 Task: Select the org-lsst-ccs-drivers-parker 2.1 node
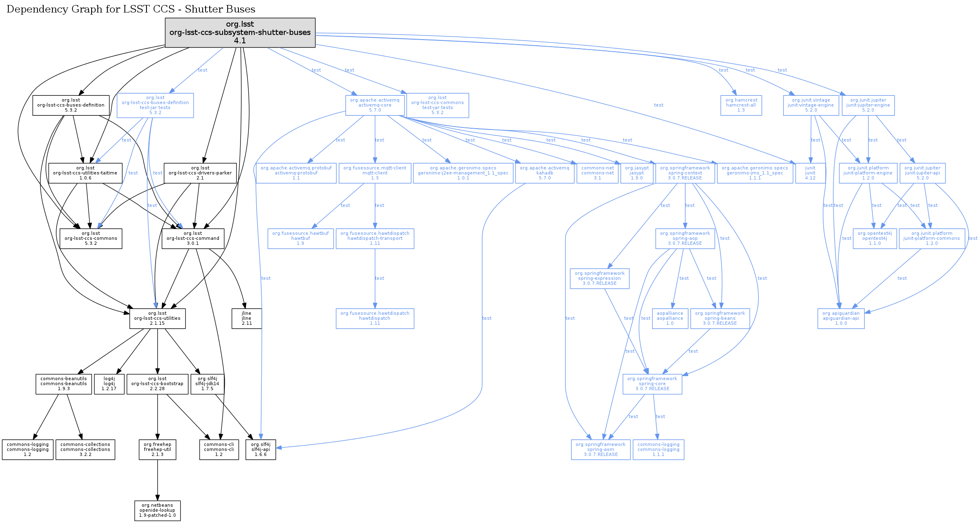[200, 173]
